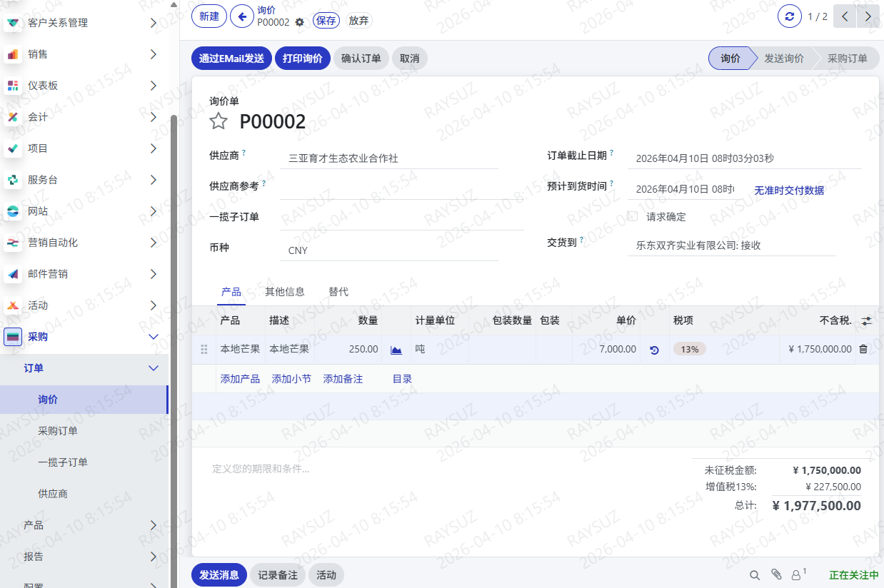Collapse the 采购 menu chevron
The height and width of the screenshot is (588, 884).
pos(154,337)
